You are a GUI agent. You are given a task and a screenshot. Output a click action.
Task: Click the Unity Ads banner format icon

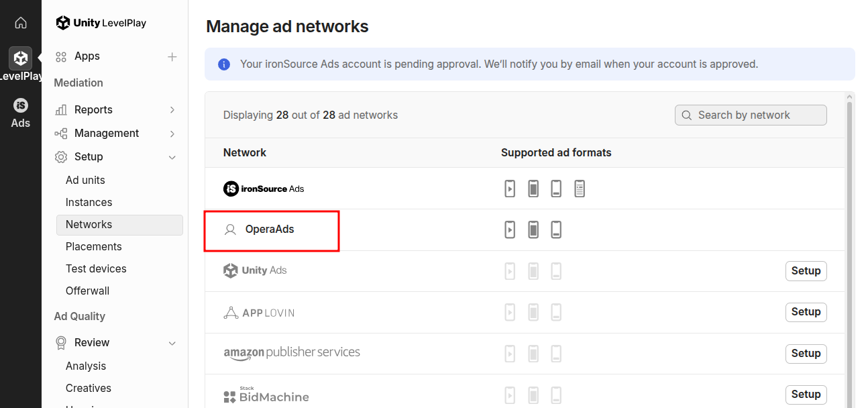556,271
